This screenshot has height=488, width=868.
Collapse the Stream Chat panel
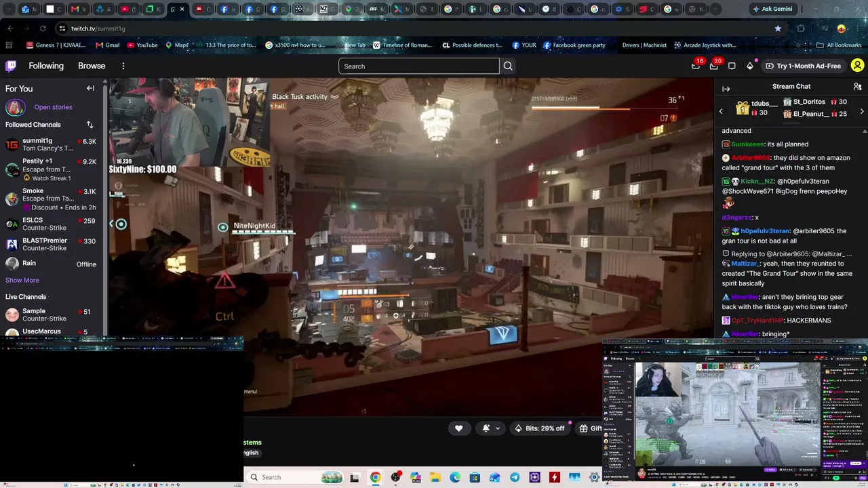click(x=726, y=89)
